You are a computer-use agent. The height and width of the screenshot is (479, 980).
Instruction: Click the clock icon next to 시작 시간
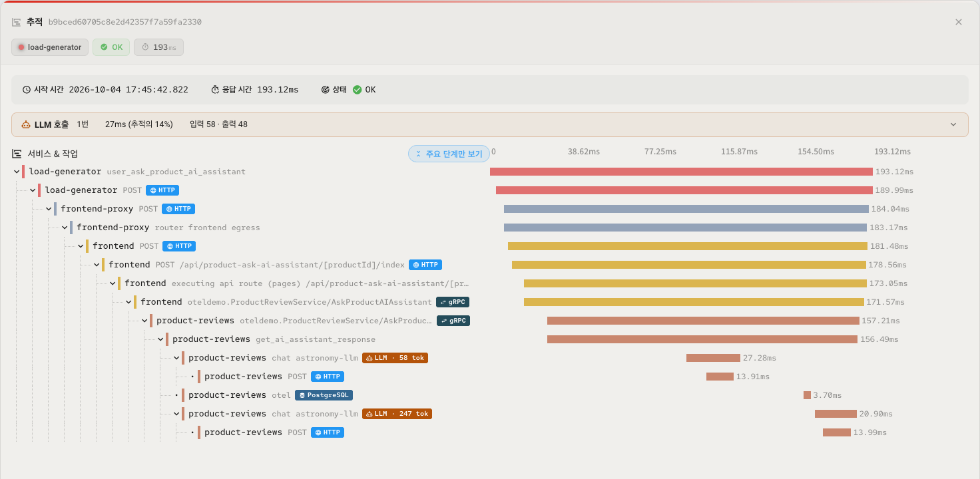(x=27, y=90)
